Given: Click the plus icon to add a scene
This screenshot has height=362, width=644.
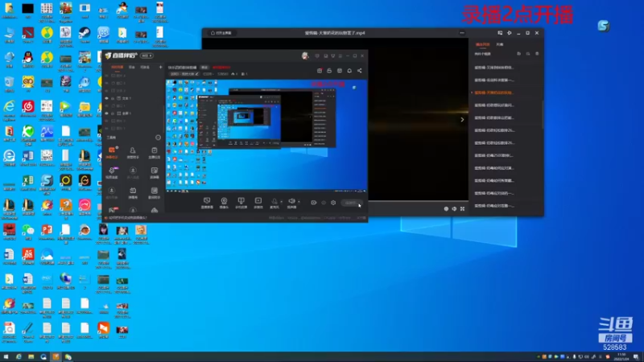Looking at the screenshot, I should click(160, 67).
